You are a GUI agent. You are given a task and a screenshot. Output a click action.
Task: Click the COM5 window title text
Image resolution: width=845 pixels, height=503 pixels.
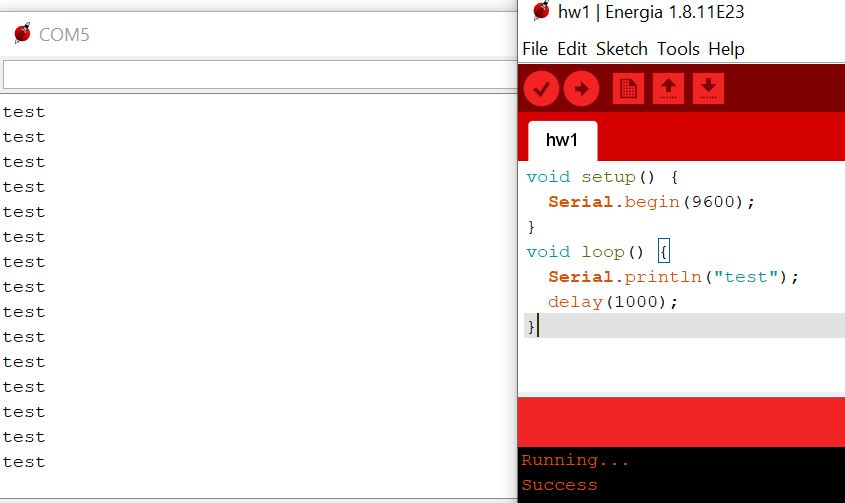click(64, 35)
